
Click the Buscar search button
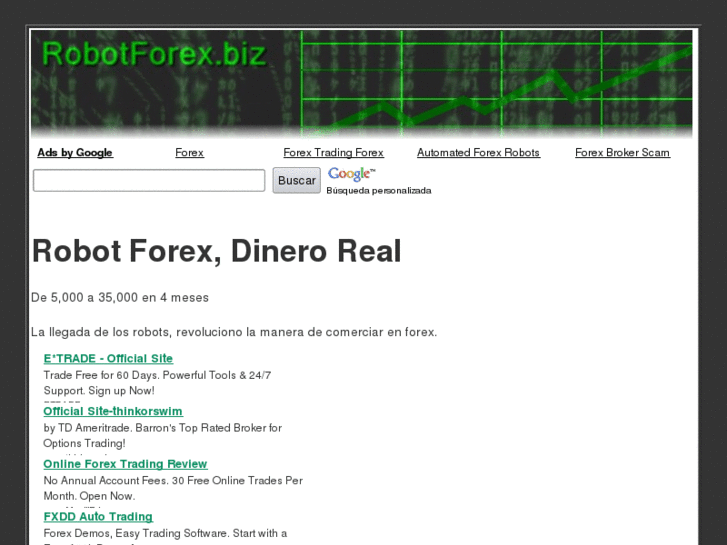click(x=296, y=180)
